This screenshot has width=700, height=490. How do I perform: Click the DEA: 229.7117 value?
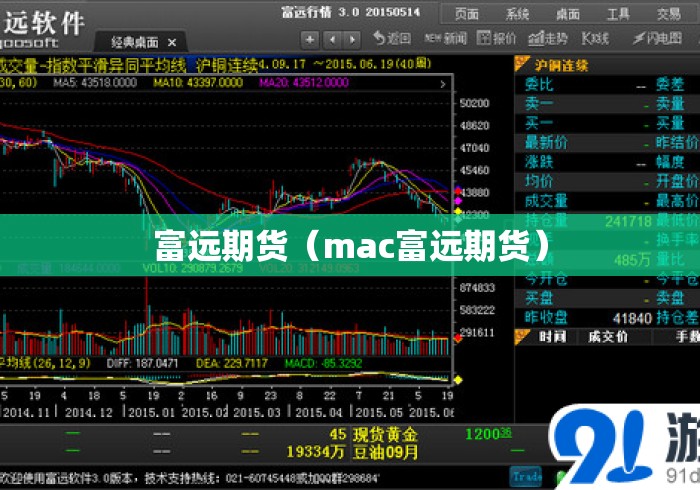click(232, 363)
